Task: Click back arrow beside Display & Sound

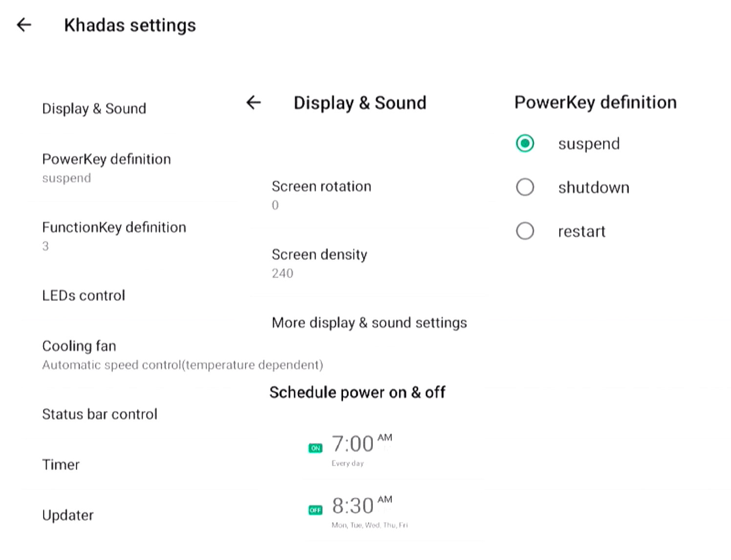Action: [254, 103]
